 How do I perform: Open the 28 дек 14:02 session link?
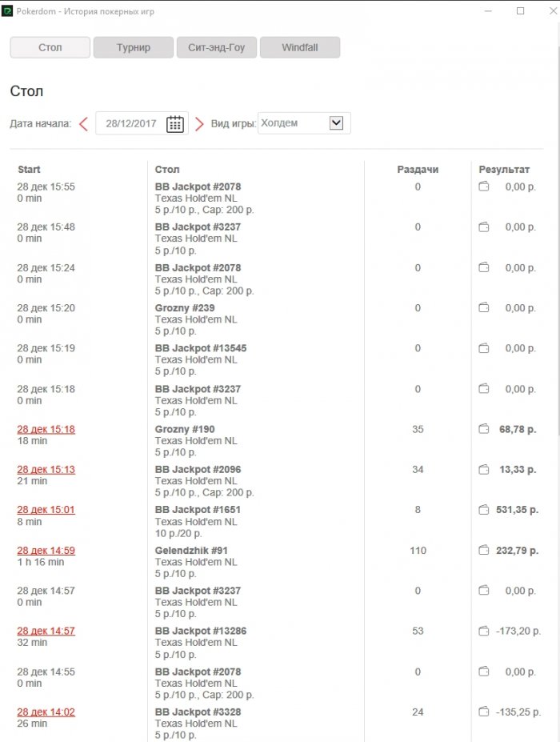coord(46,712)
